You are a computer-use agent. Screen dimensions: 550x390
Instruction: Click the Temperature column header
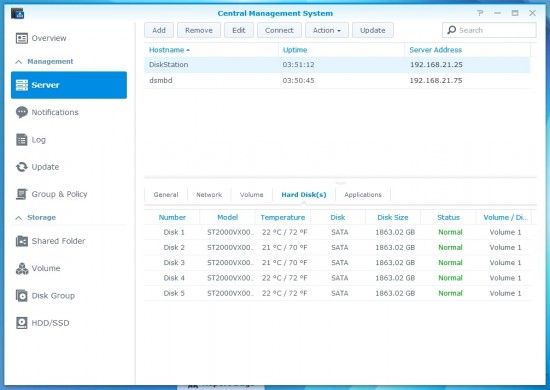(x=283, y=217)
